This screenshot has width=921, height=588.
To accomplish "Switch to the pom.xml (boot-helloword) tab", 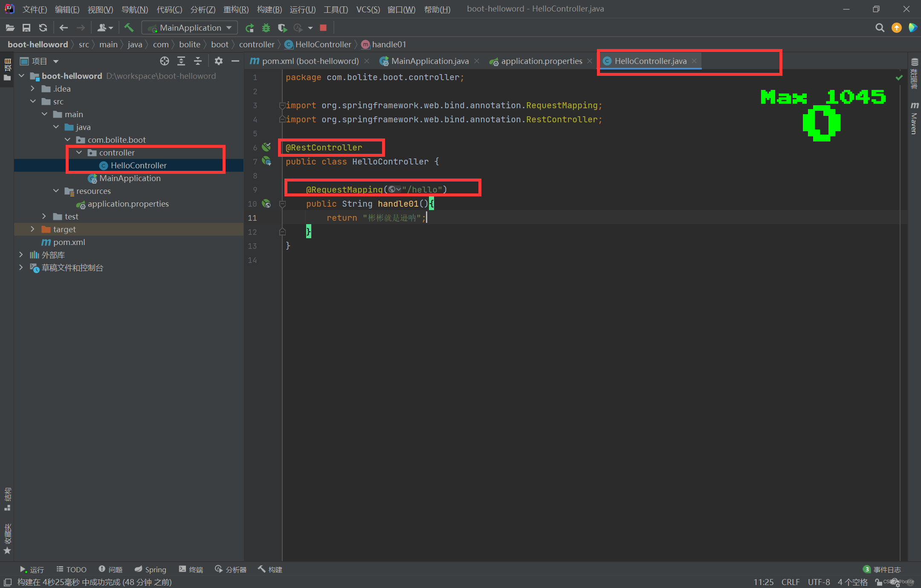I will (x=310, y=61).
